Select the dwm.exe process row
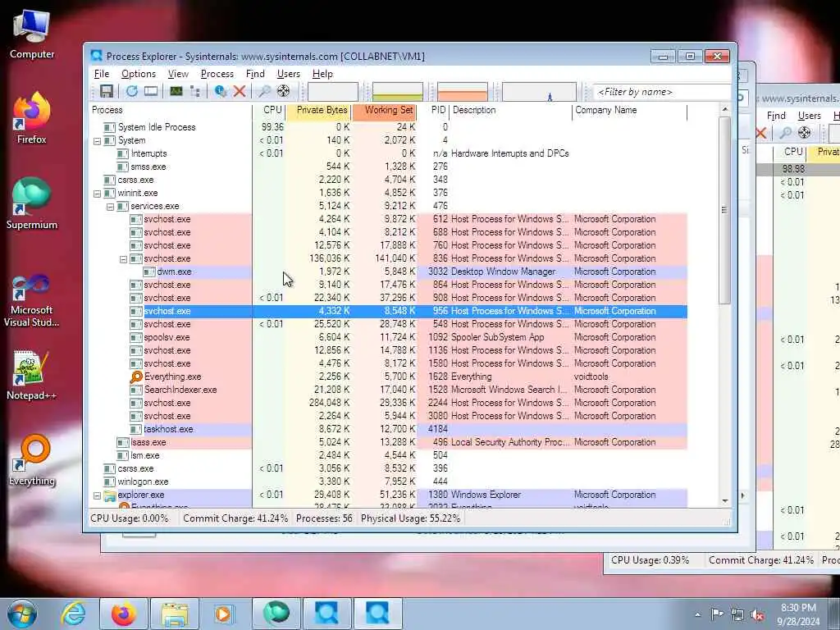The height and width of the screenshot is (630, 840). pyautogui.click(x=389, y=272)
